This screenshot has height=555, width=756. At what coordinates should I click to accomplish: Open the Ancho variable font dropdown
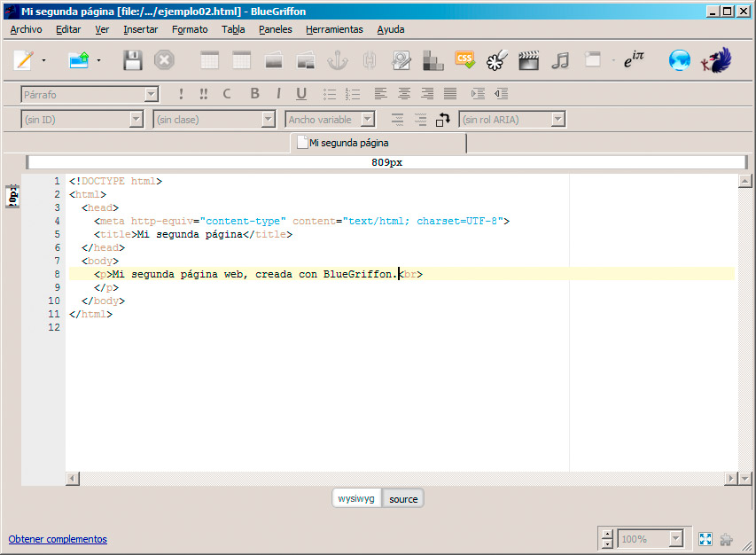tap(330, 119)
